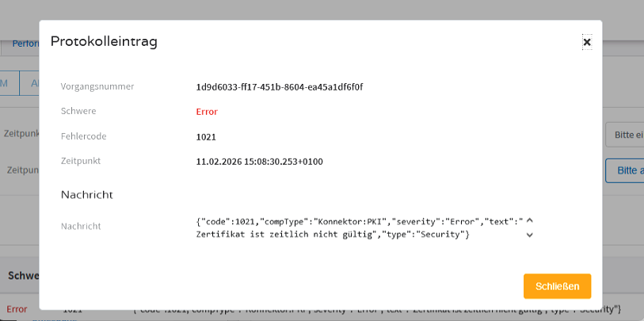
Task: Click the blue-outlined 'Bitte a…' button
Action: click(x=624, y=170)
